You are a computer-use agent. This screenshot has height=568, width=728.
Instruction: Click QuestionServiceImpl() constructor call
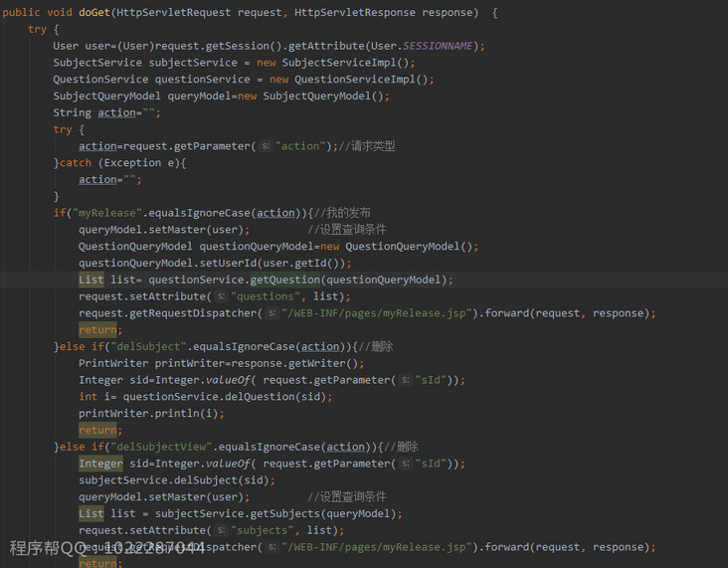361,80
